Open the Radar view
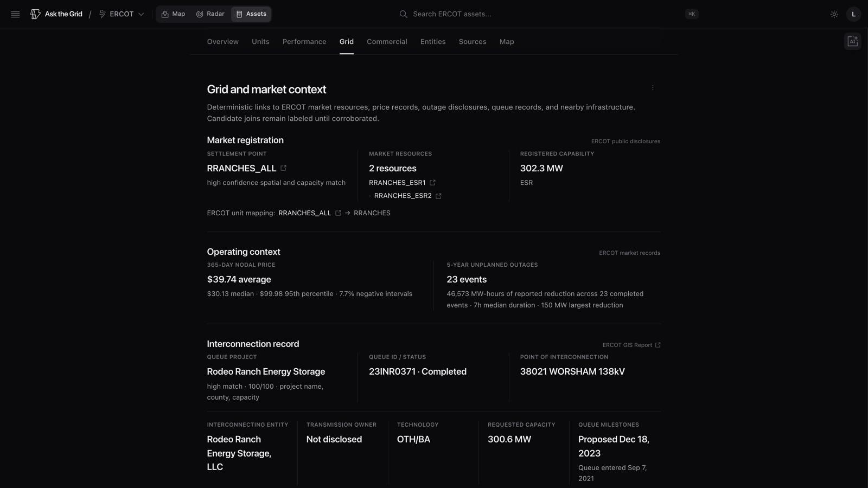 tap(210, 14)
